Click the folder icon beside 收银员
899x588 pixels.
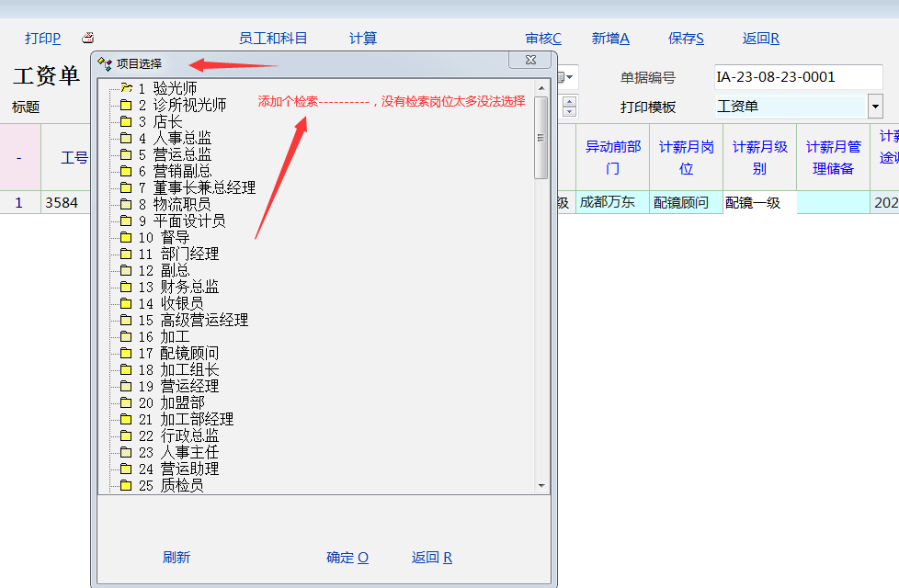[x=126, y=303]
